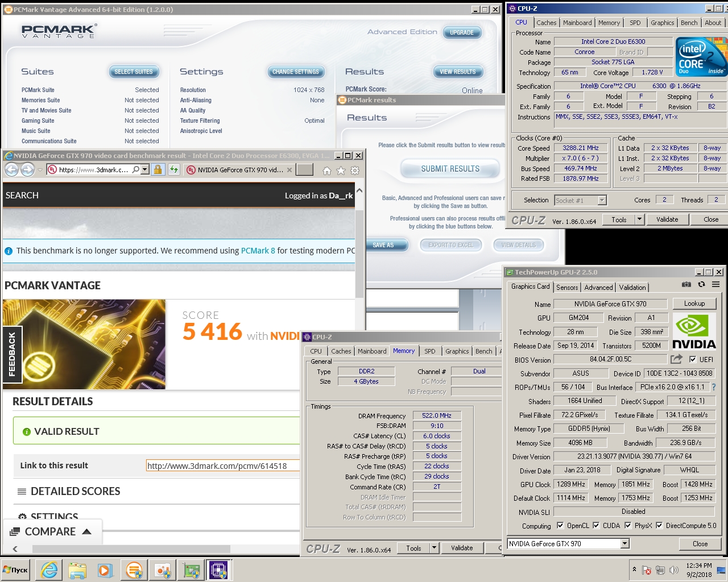The image size is (728, 582).
Task: Click the address bar search magnifier
Action: click(x=136, y=169)
